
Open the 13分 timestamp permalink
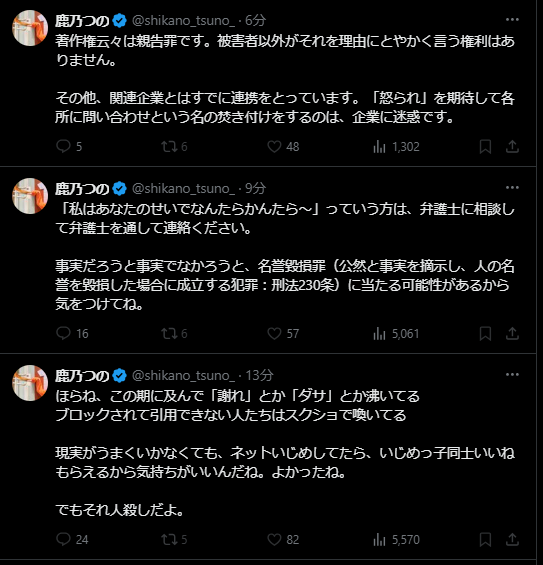click(x=259, y=375)
